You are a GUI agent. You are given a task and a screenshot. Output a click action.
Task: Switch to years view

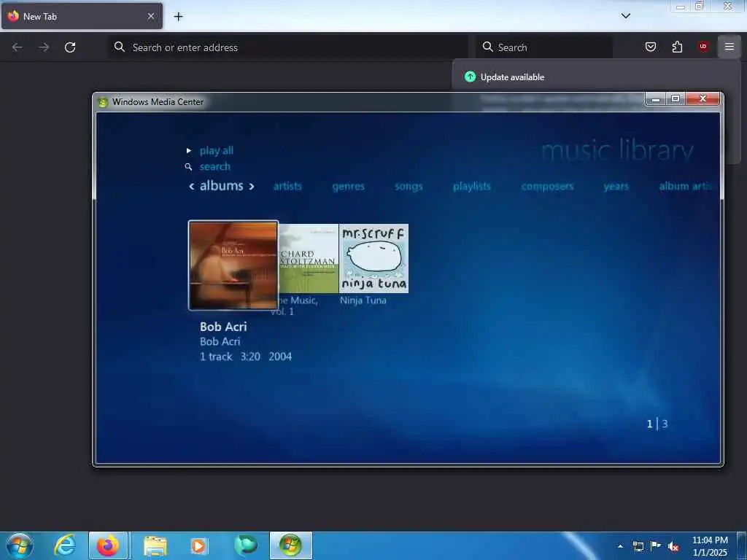coord(616,186)
